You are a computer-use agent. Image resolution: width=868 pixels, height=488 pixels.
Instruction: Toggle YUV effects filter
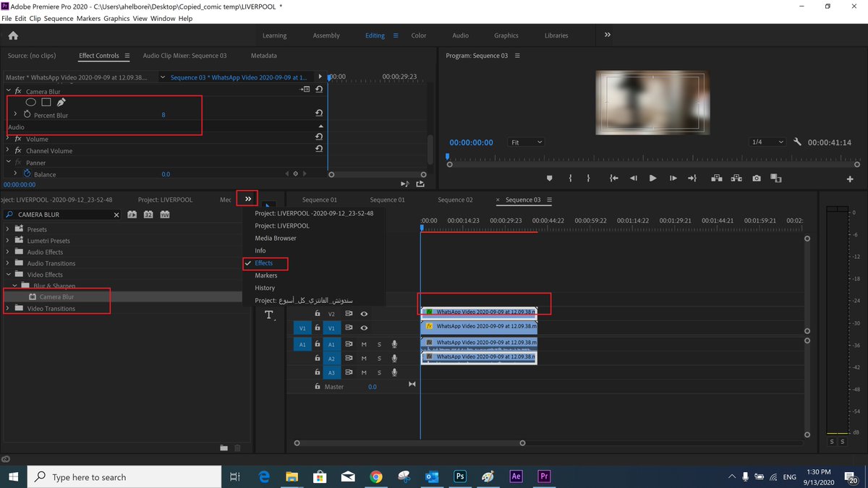coord(165,215)
